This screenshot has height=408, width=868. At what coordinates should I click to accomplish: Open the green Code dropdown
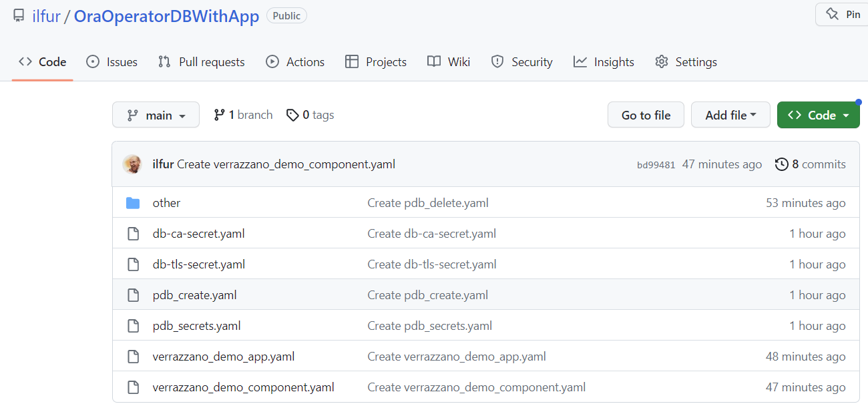[818, 114]
